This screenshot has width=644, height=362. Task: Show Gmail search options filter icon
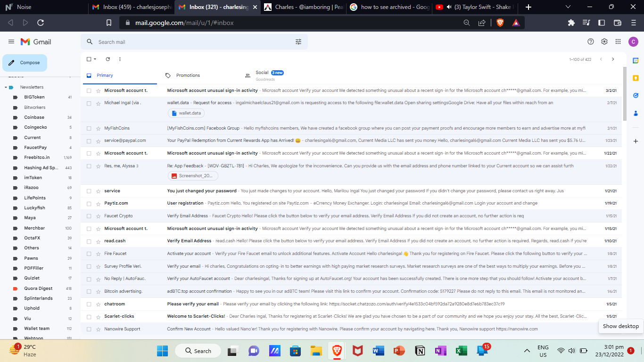298,42
